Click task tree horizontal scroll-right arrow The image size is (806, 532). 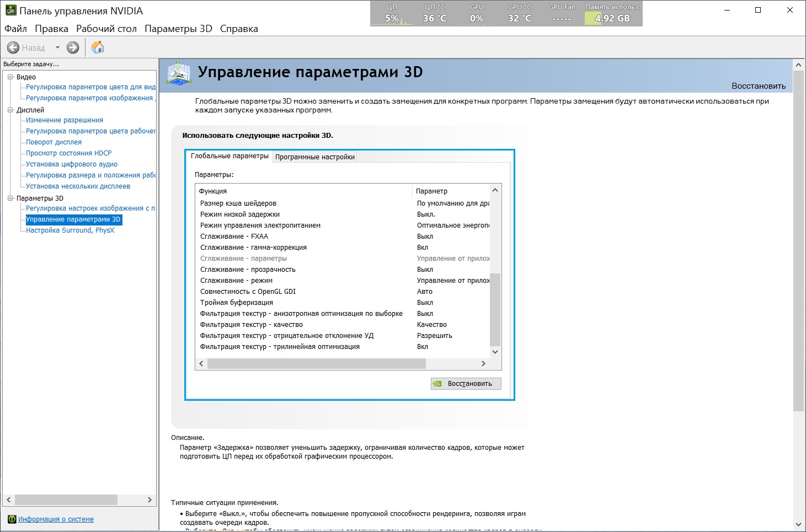coord(150,499)
